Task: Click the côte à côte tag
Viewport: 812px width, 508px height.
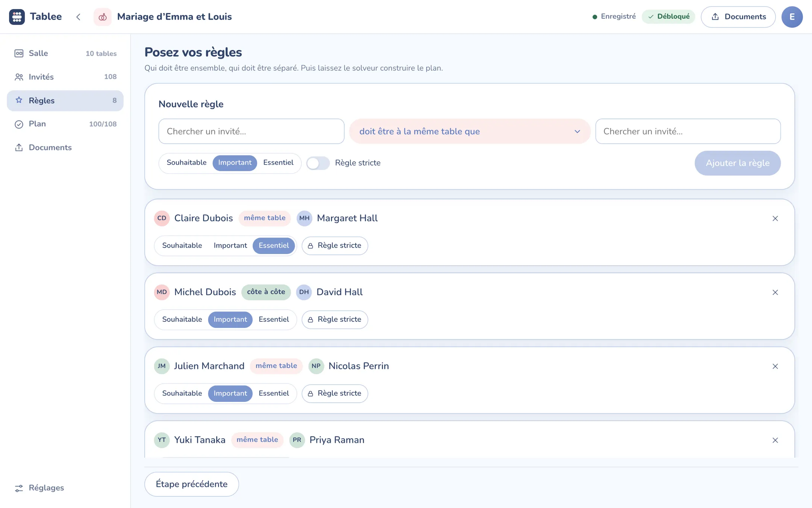Action: coord(266,292)
